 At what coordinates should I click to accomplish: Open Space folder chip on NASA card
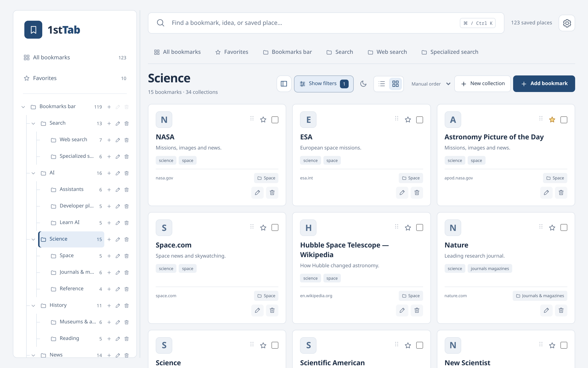point(266,178)
